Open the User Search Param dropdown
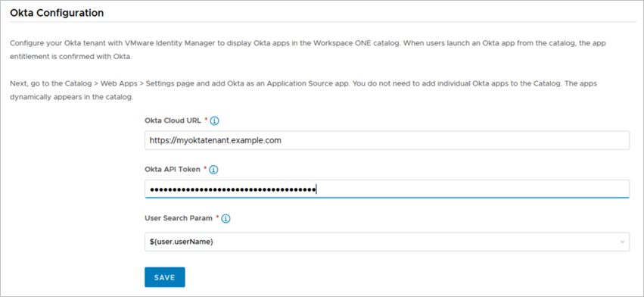The width and height of the screenshot is (644, 297). (387, 242)
